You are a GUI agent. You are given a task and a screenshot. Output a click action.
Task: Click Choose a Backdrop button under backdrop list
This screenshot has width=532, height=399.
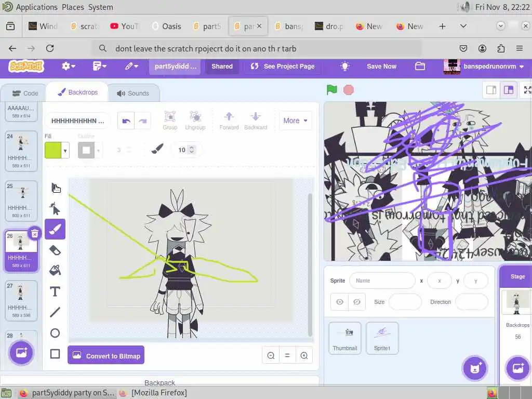(x=21, y=353)
